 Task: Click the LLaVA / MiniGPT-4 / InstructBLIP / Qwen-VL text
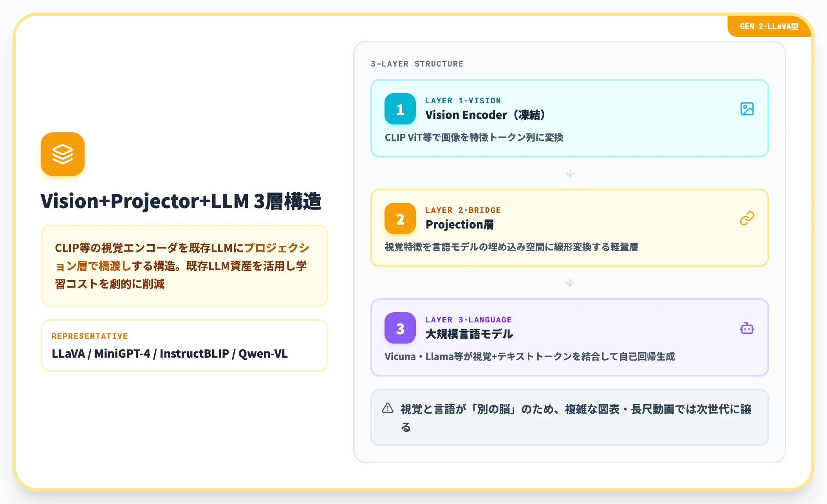(170, 353)
